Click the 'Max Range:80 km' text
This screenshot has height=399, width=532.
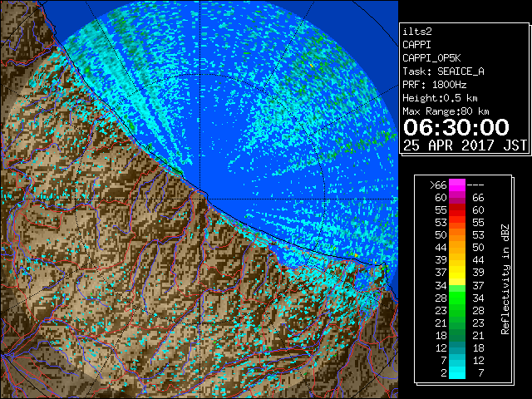pyautogui.click(x=446, y=111)
